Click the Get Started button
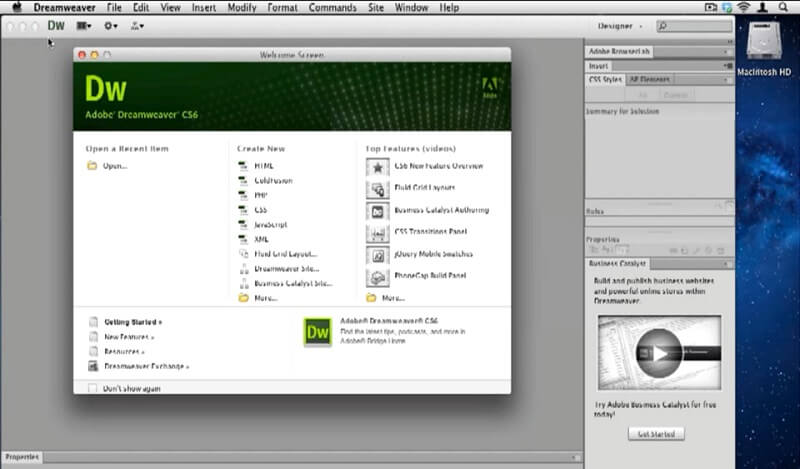This screenshot has width=800, height=469. click(656, 434)
